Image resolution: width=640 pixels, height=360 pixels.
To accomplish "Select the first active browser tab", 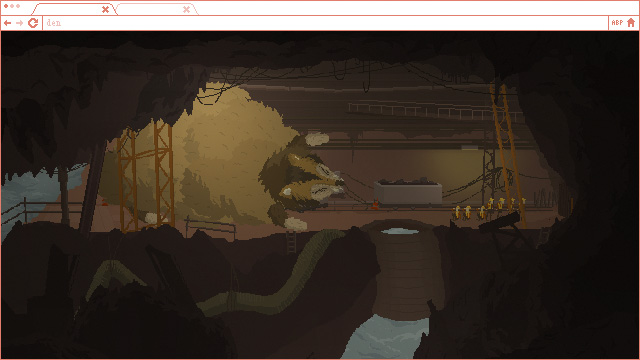I will [74, 9].
